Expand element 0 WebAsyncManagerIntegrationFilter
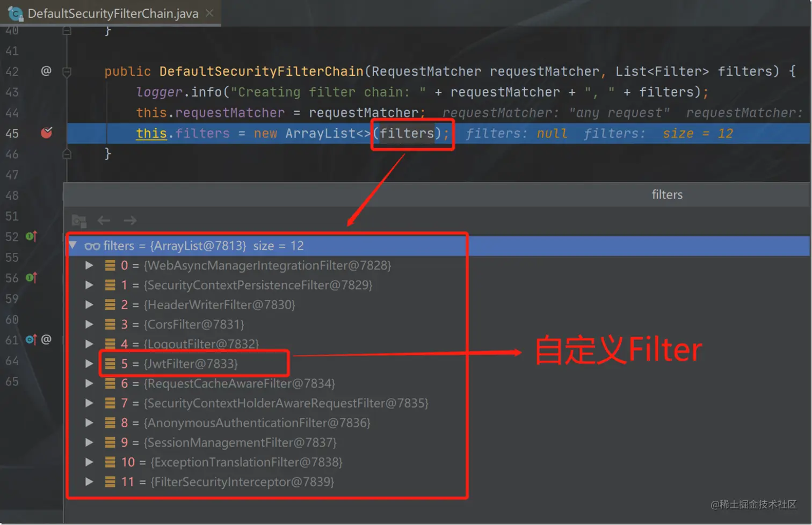812x525 pixels. [x=89, y=265]
